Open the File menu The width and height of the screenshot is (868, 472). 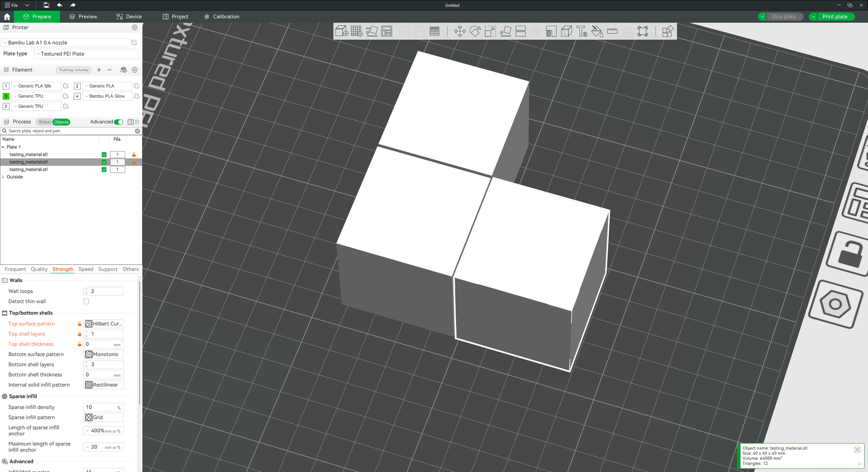[12, 5]
